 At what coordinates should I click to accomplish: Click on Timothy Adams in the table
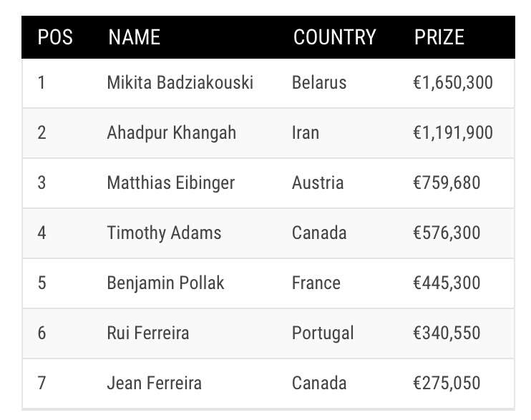coord(164,233)
